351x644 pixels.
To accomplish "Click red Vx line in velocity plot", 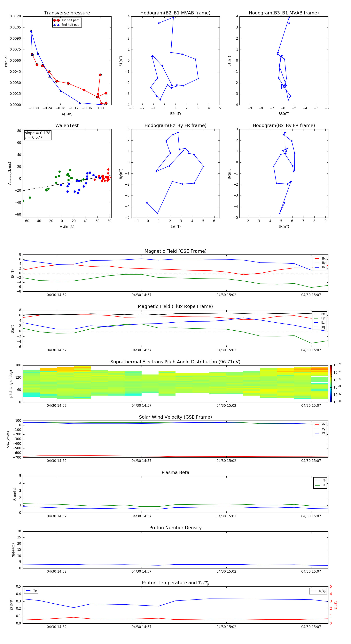I will pyautogui.click(x=175, y=456).
